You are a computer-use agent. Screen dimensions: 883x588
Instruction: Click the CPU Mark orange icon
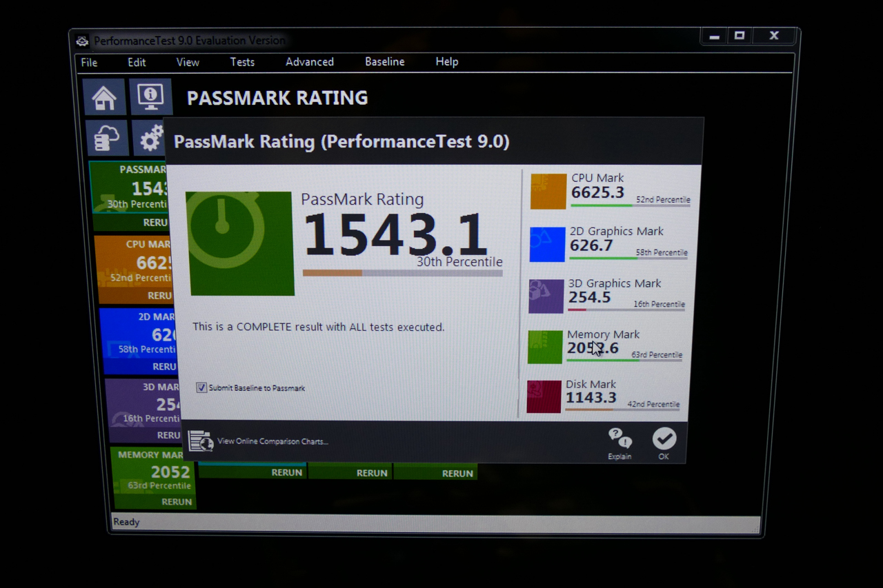coord(548,191)
